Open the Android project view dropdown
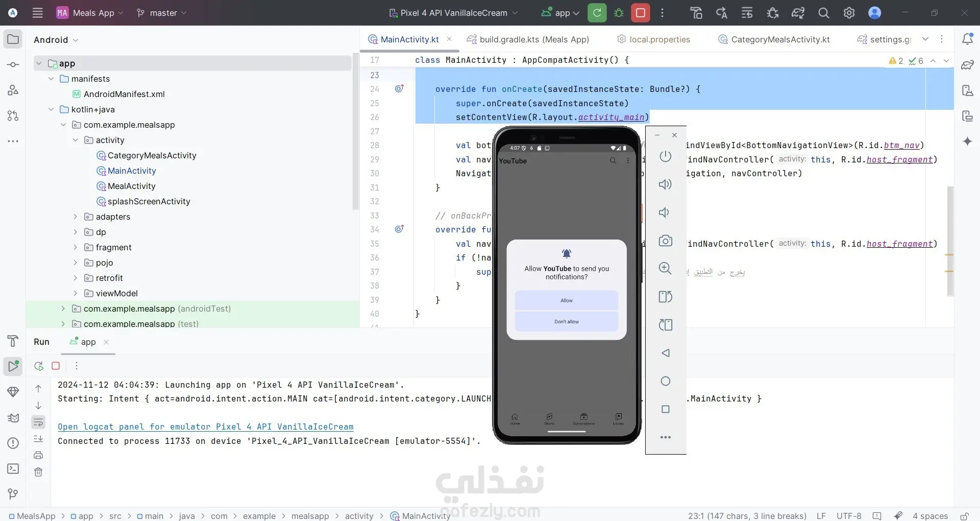 [56, 40]
